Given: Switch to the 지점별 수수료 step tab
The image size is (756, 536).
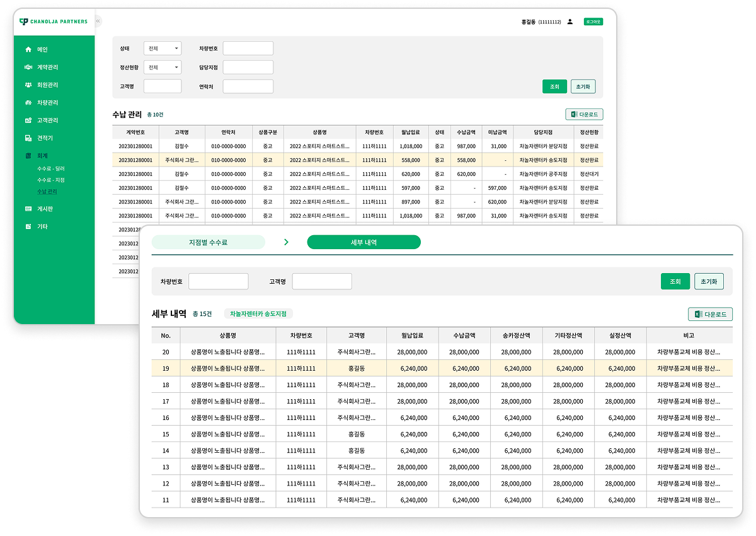Looking at the screenshot, I should pyautogui.click(x=209, y=242).
